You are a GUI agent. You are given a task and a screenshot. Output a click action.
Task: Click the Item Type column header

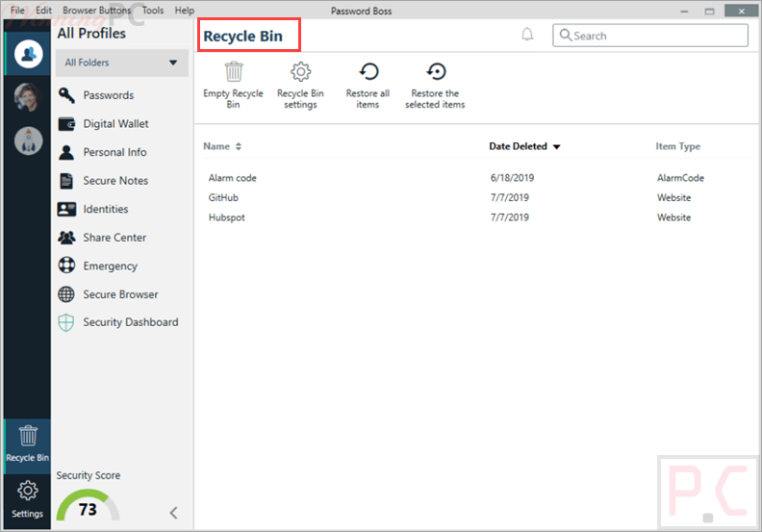tap(678, 146)
